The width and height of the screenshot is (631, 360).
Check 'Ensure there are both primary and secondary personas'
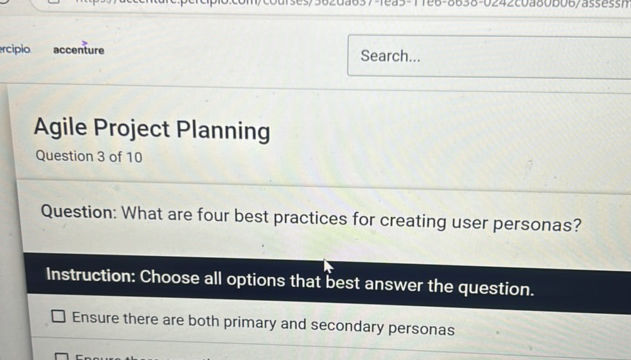pos(58,316)
